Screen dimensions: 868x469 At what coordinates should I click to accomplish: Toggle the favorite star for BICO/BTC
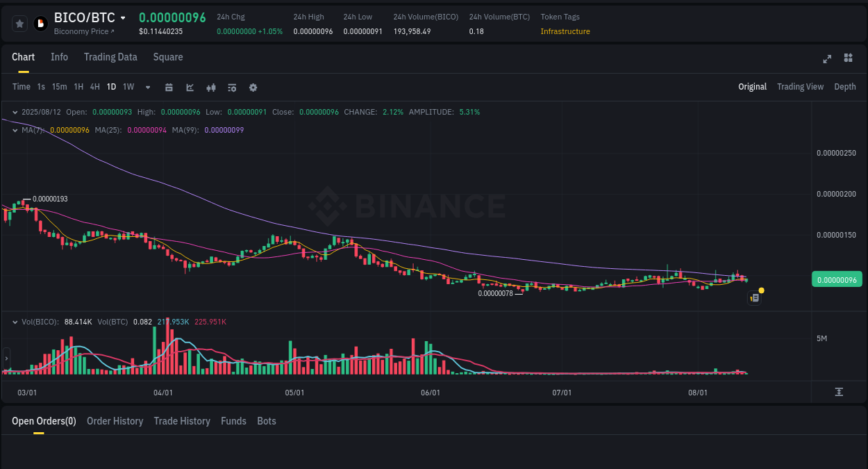(19, 23)
